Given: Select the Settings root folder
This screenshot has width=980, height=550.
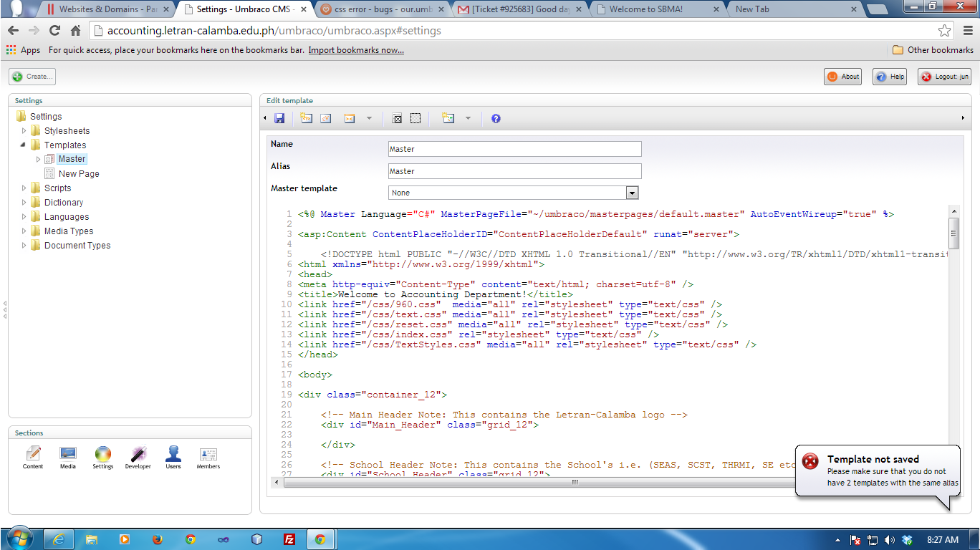Looking at the screenshot, I should click(46, 117).
